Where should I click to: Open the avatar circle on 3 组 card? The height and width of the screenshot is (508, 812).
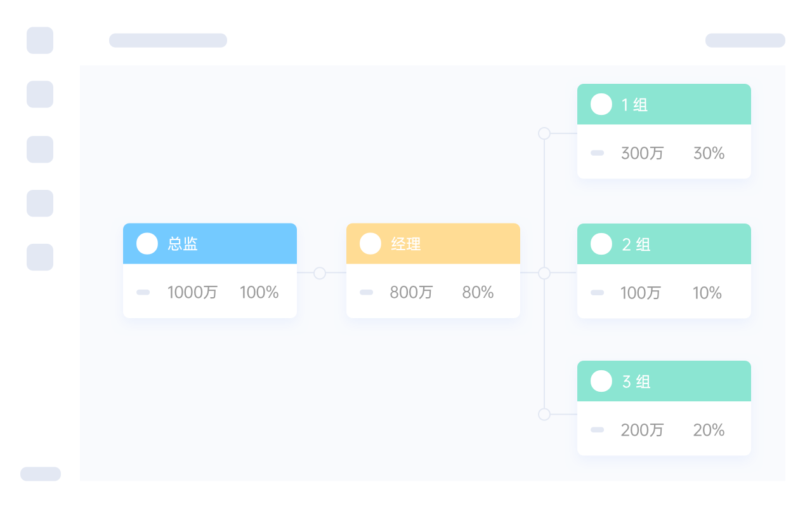(601, 381)
